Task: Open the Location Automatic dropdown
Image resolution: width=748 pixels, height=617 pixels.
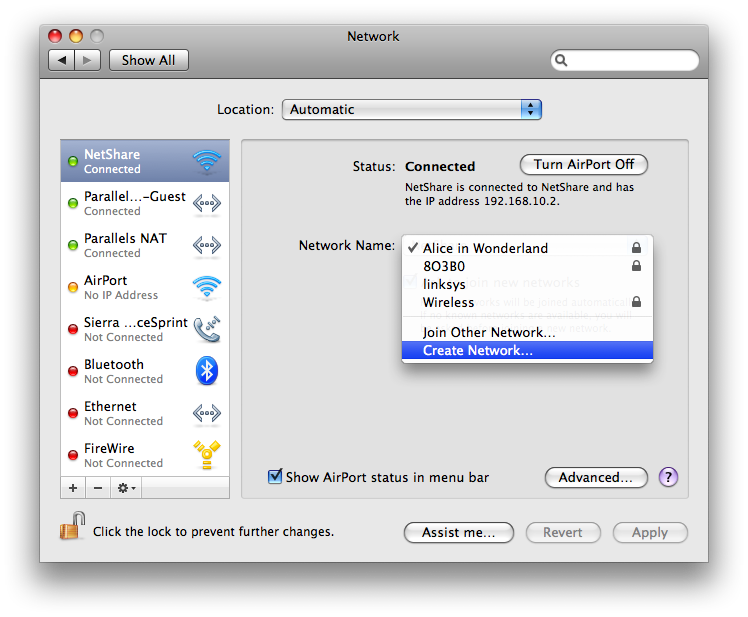Action: point(412,109)
